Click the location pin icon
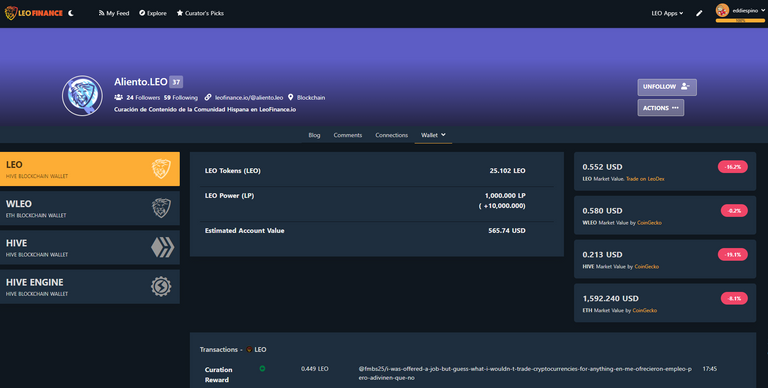This screenshot has height=388, width=768. click(x=290, y=97)
